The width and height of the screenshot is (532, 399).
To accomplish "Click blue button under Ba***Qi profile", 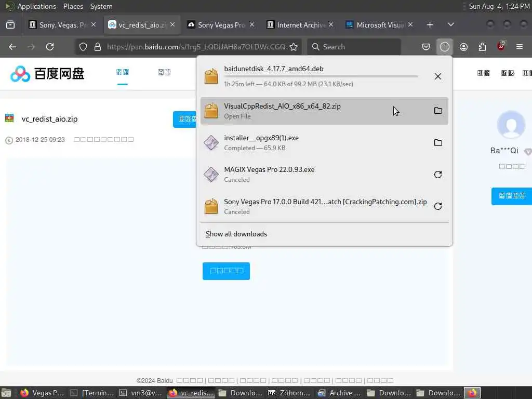I will coord(512,196).
